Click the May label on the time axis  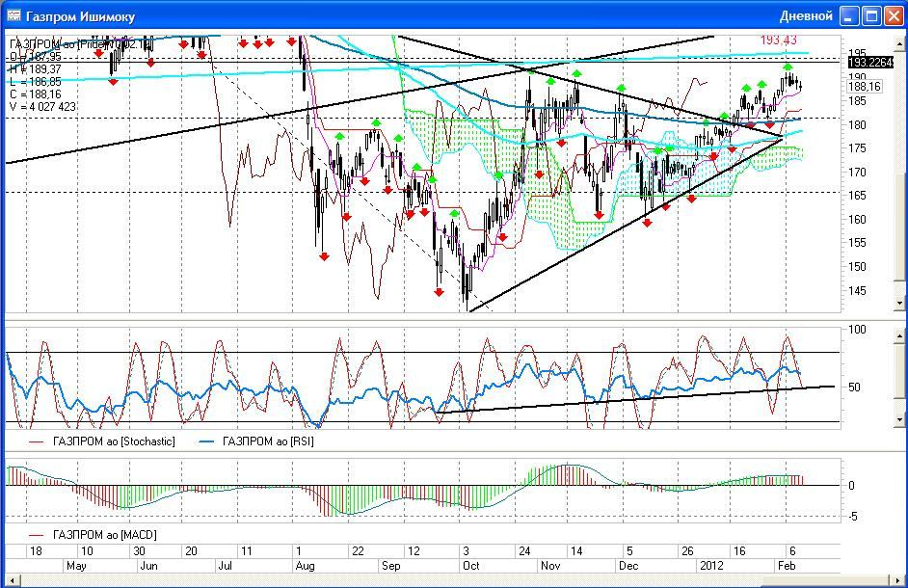(x=76, y=566)
